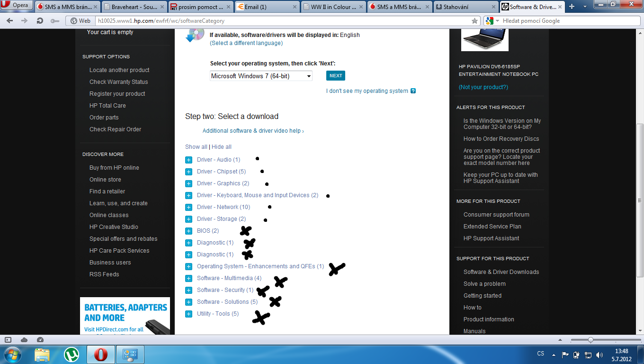This screenshot has width=644, height=364.
Task: Open the Google search engine dropdown
Action: [x=492, y=21]
